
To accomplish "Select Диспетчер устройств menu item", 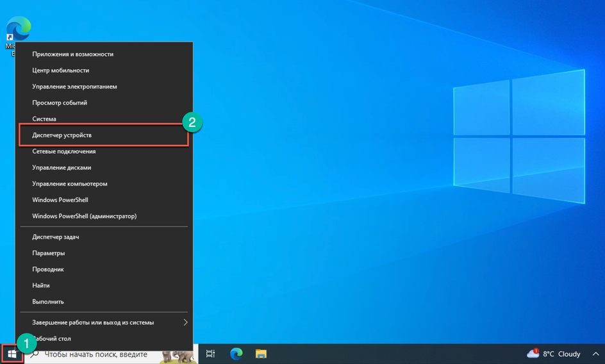I will [x=104, y=135].
